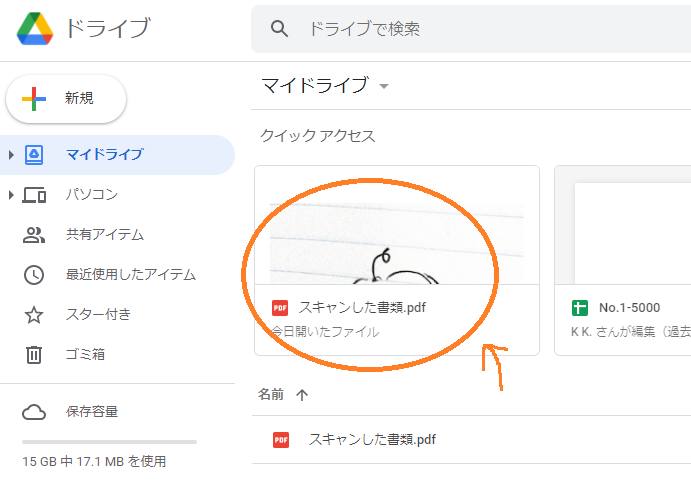Click スキャンした書類.pdf name in quick access card
The image size is (691, 485).
362,307
